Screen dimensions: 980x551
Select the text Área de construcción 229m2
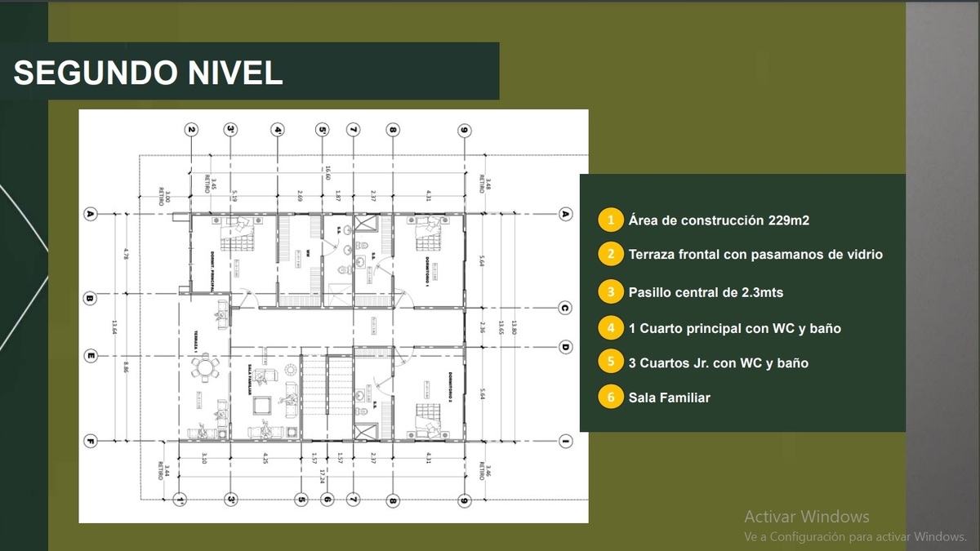pyautogui.click(x=719, y=220)
